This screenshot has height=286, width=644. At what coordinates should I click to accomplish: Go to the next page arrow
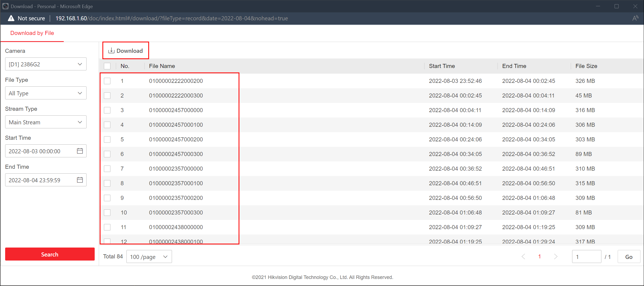(556, 256)
